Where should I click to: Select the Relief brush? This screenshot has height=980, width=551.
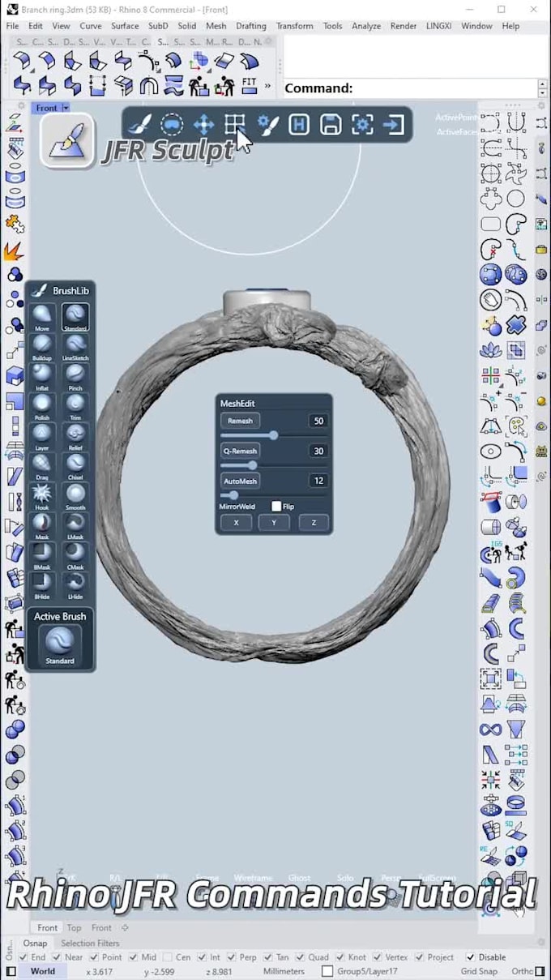click(x=75, y=435)
